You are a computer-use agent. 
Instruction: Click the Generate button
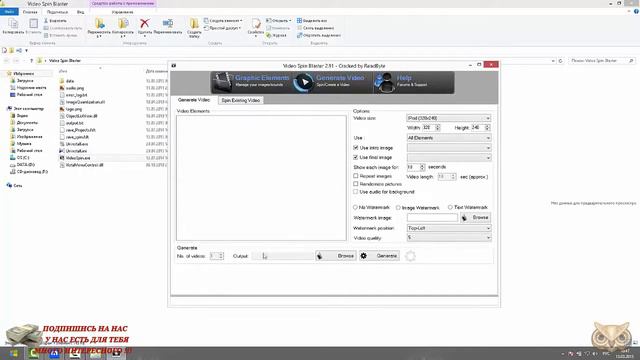pos(380,256)
